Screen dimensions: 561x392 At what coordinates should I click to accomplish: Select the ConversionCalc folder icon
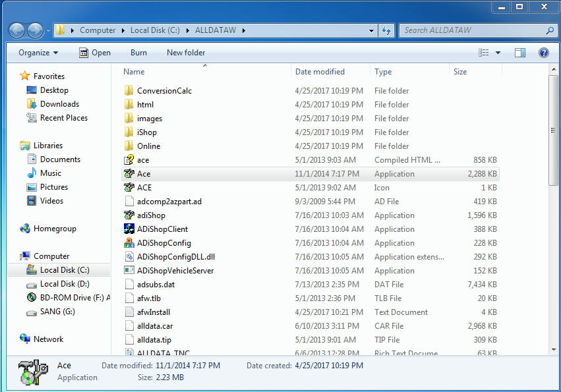point(129,90)
